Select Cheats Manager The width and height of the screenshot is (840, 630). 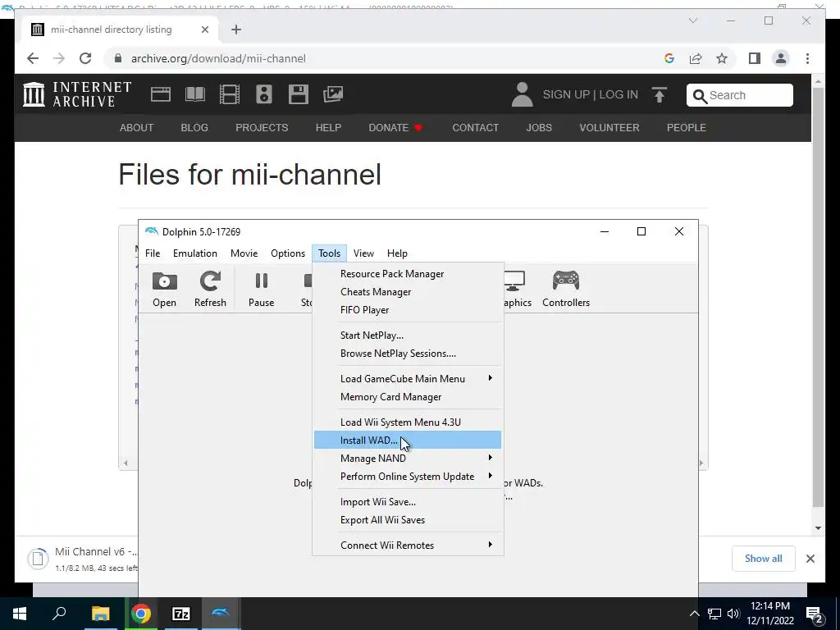click(408, 292)
